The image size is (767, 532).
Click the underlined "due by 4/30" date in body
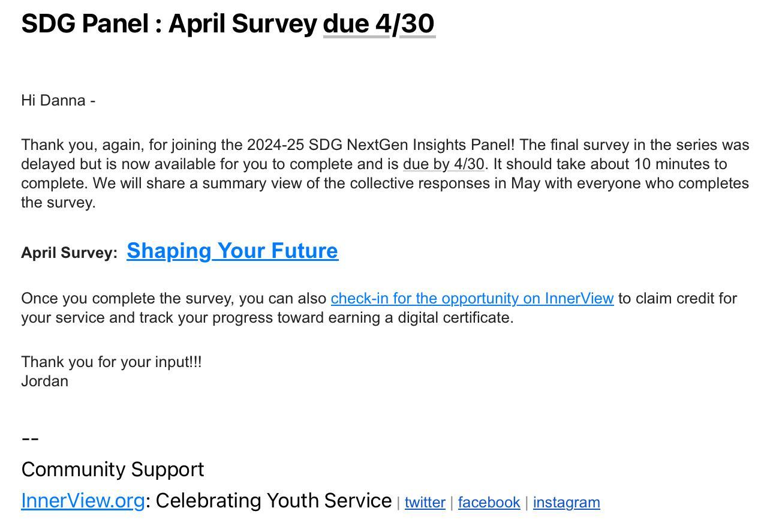point(443,164)
